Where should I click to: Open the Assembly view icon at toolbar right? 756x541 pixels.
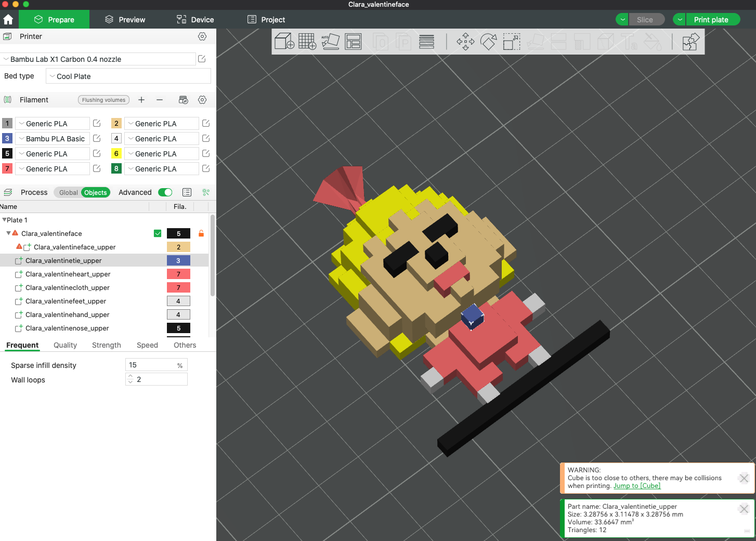[x=690, y=42]
